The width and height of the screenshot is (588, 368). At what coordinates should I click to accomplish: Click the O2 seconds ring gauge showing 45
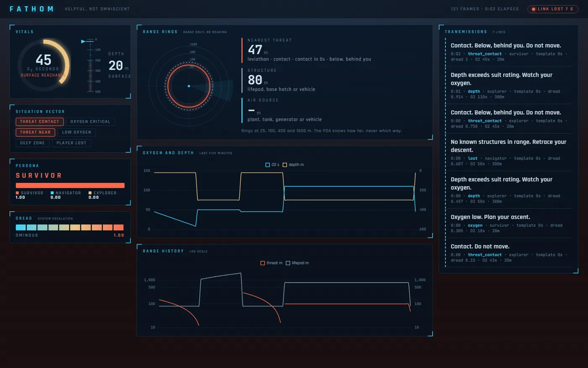coord(44,65)
